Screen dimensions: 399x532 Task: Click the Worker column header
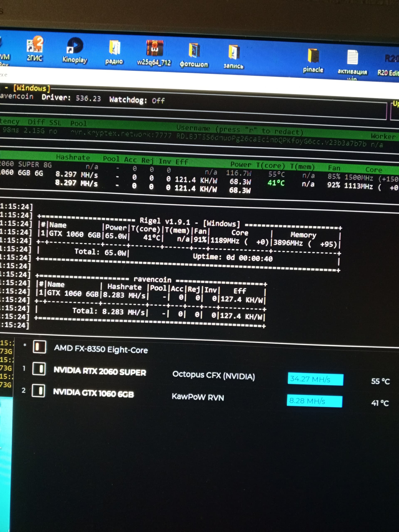(x=383, y=137)
